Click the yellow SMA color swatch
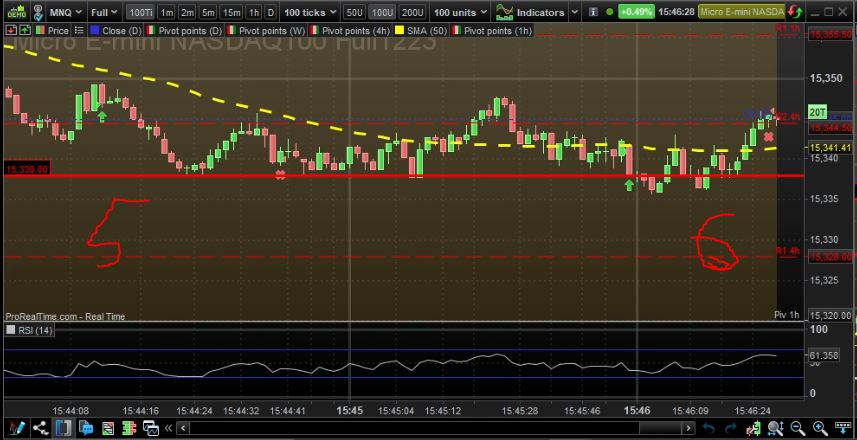 pos(399,31)
